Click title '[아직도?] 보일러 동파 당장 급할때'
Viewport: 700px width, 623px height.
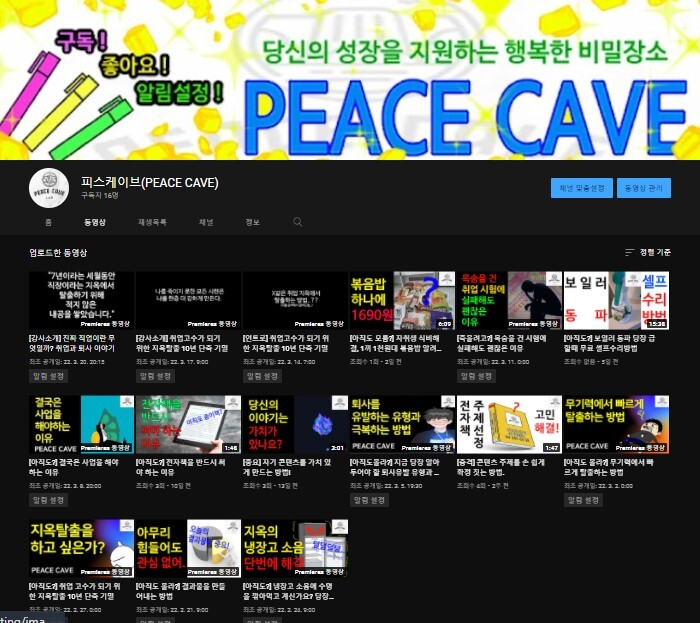tap(609, 343)
